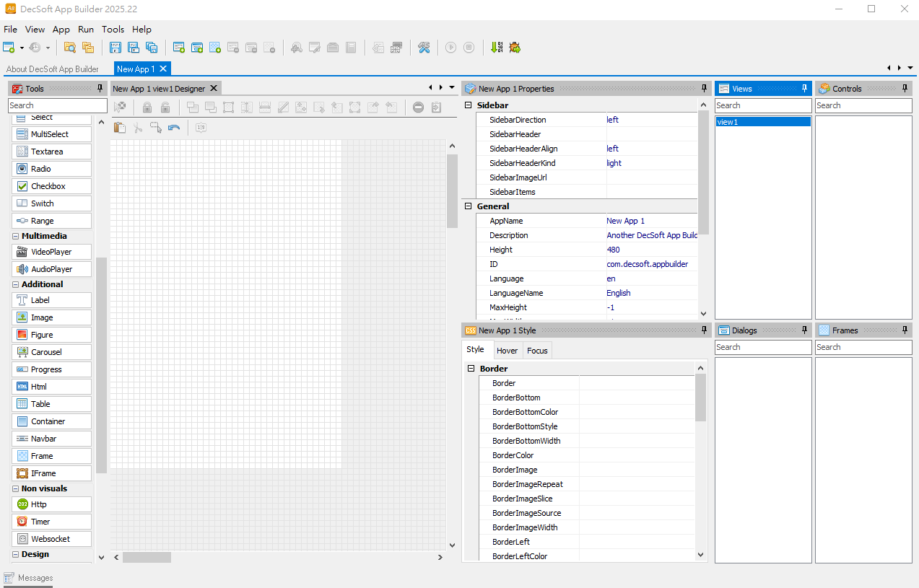
Task: Select the Progress tool
Action: click(52, 369)
